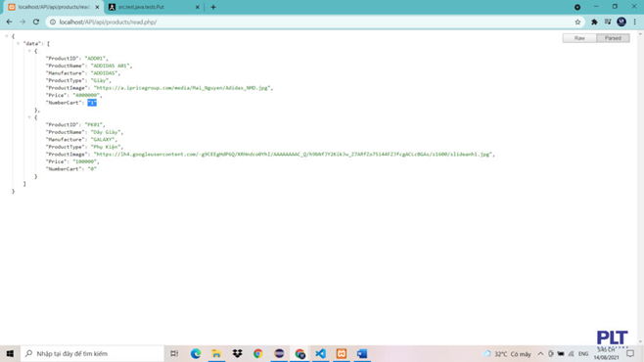Viewport: 644px width, 362px height.
Task: Open the weather widget showing 32°C
Action: click(x=507, y=354)
